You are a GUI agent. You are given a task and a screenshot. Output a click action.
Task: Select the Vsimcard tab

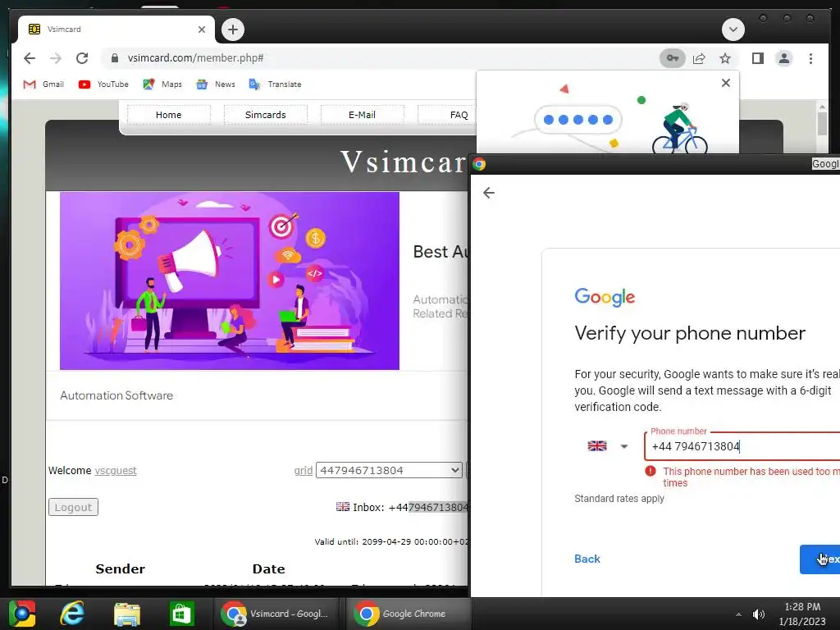pyautogui.click(x=116, y=30)
